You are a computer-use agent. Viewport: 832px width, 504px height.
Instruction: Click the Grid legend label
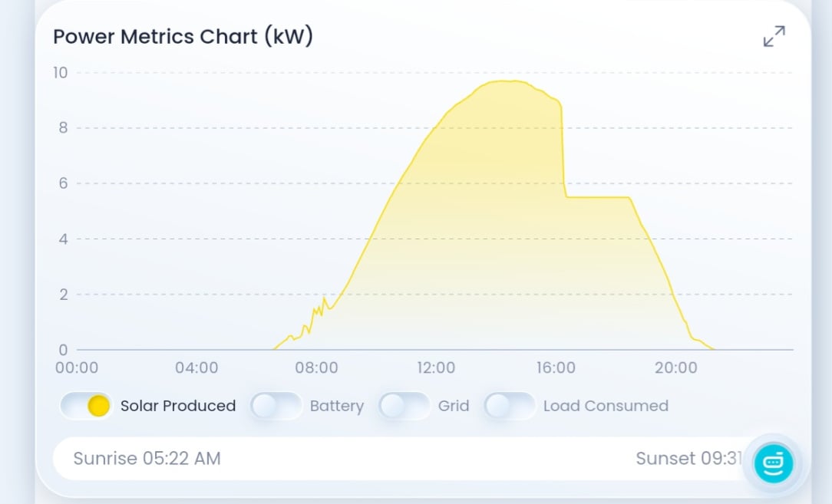tap(454, 406)
